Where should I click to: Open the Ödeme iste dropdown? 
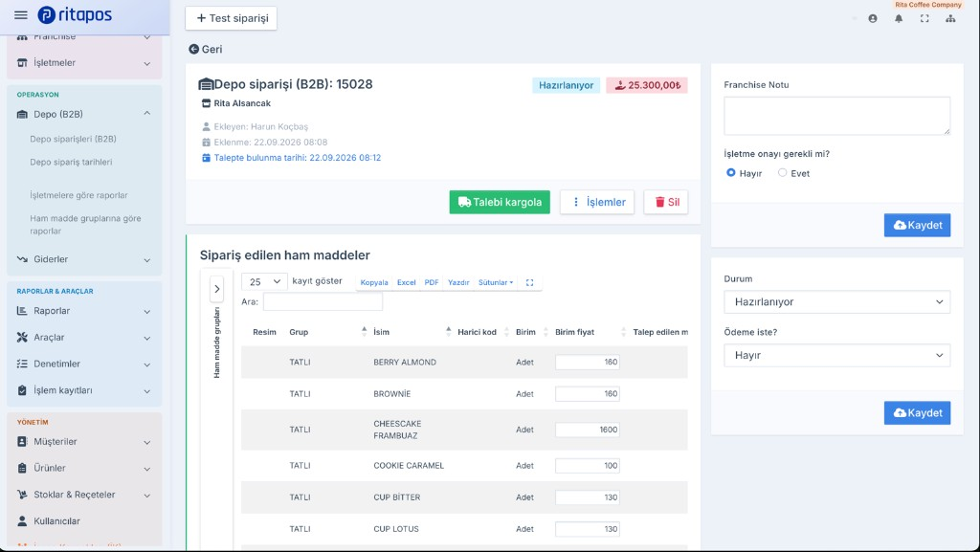coord(836,355)
